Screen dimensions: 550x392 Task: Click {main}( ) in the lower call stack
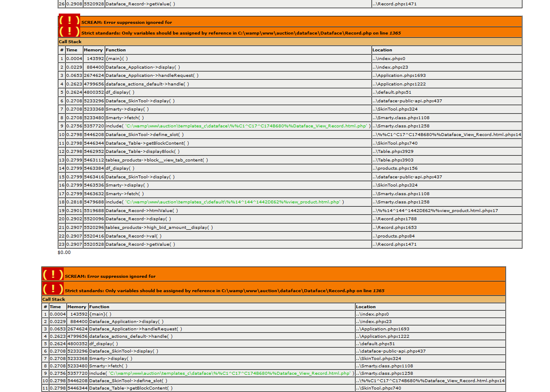coord(100,314)
